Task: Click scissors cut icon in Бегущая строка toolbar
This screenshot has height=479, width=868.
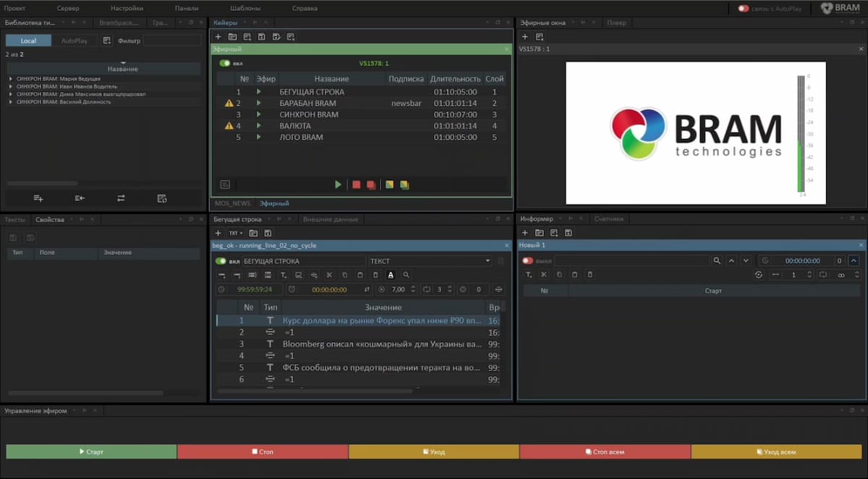Action: (329, 275)
